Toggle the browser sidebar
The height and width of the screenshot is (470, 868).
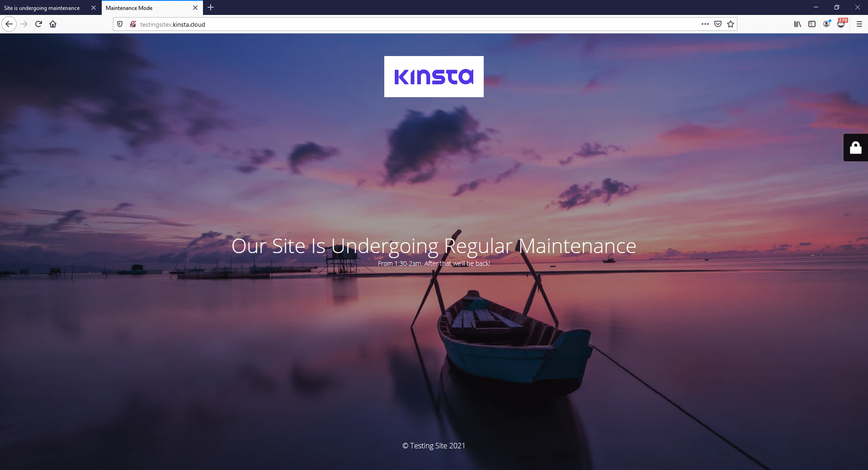coord(812,24)
